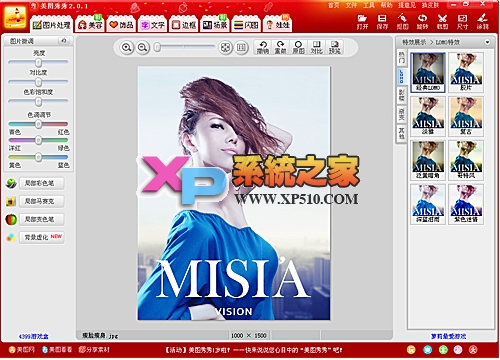Select the 抠图 cutout tool

[x=402, y=22]
